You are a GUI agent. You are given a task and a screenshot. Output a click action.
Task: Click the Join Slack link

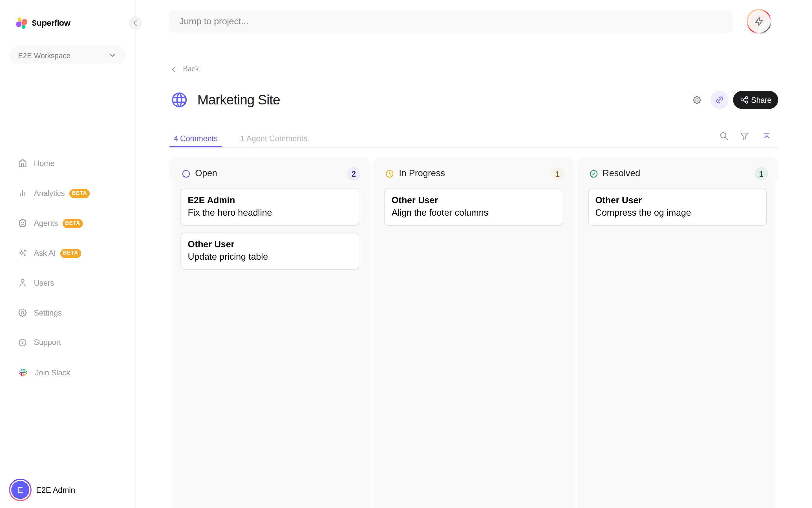tap(52, 373)
